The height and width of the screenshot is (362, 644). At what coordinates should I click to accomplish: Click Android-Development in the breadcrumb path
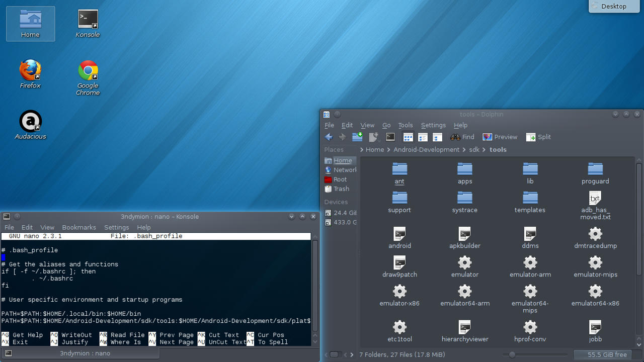pos(426,150)
